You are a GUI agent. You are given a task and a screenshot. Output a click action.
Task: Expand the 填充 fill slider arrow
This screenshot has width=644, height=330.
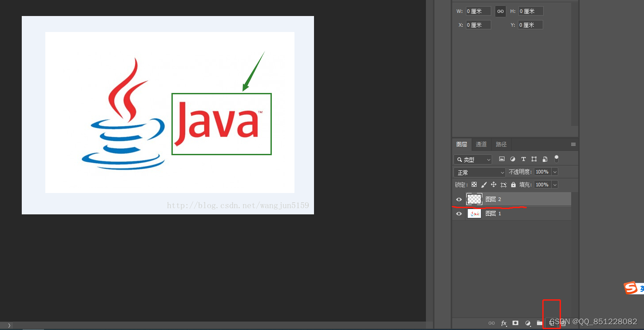point(555,185)
